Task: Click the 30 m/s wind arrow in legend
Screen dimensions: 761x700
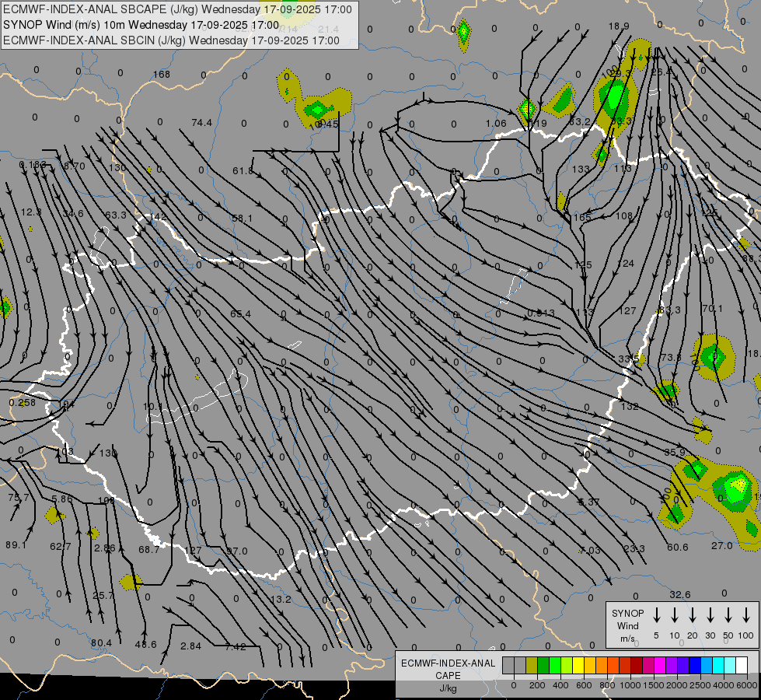Action: [x=710, y=614]
